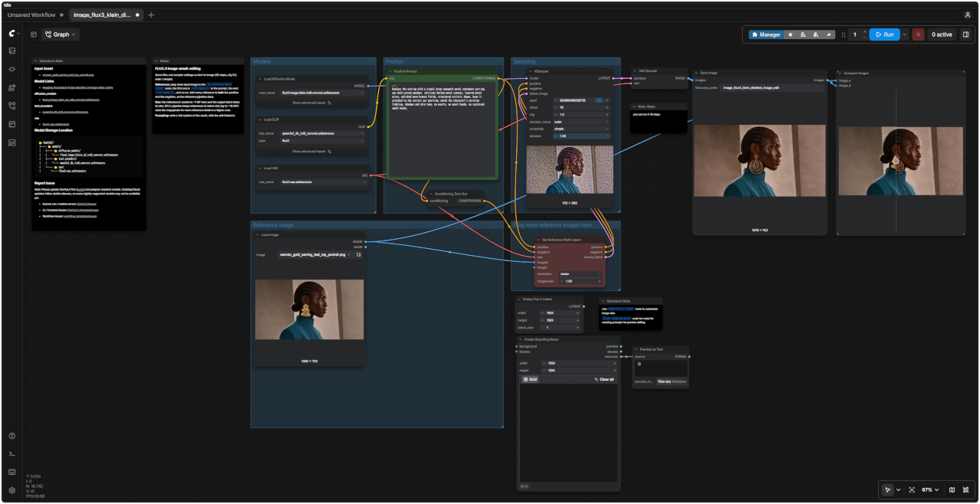This screenshot has width=980, height=504.
Task: Collapse the Load Diffusion Model node
Action: (x=260, y=79)
